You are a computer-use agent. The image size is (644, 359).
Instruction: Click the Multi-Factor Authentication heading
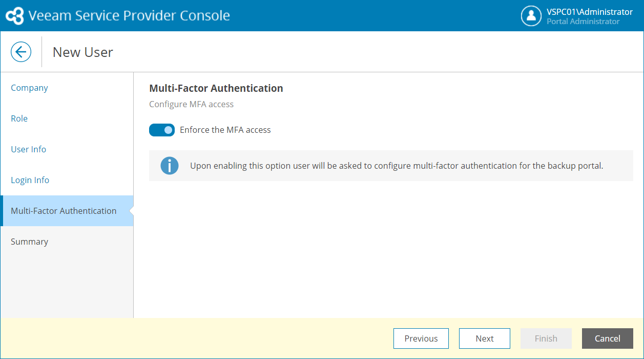216,88
